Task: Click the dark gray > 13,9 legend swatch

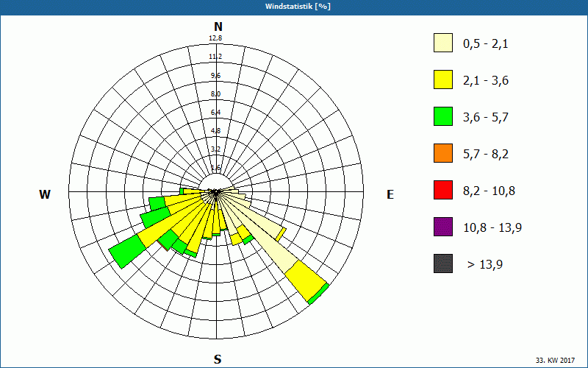Action: click(x=443, y=263)
